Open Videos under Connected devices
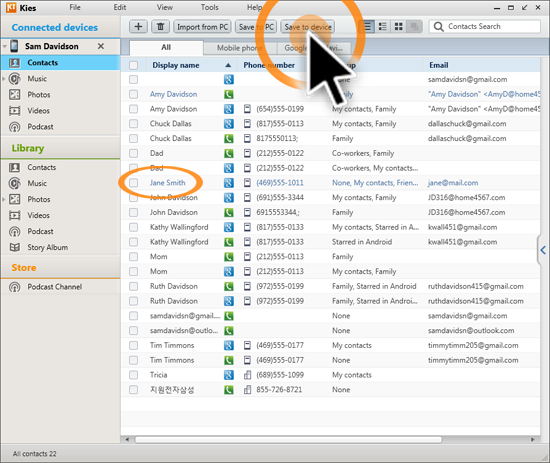The width and height of the screenshot is (550, 463). tap(38, 111)
